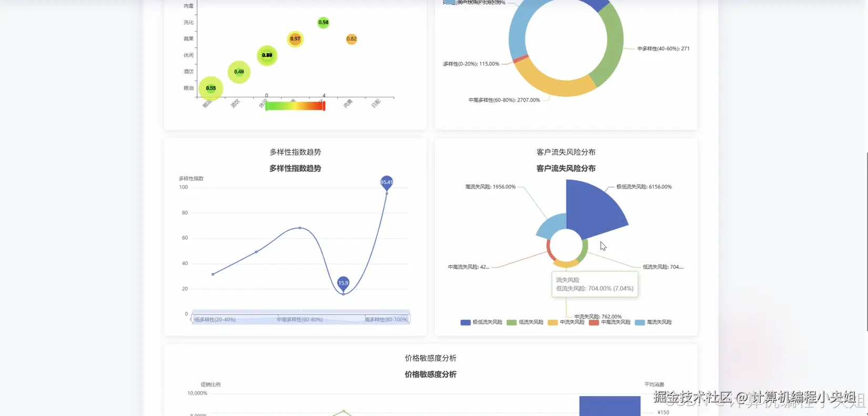Click the large blue 极低流失风险 pie sector
Image resolution: width=868 pixels, height=416 pixels.
click(594, 211)
